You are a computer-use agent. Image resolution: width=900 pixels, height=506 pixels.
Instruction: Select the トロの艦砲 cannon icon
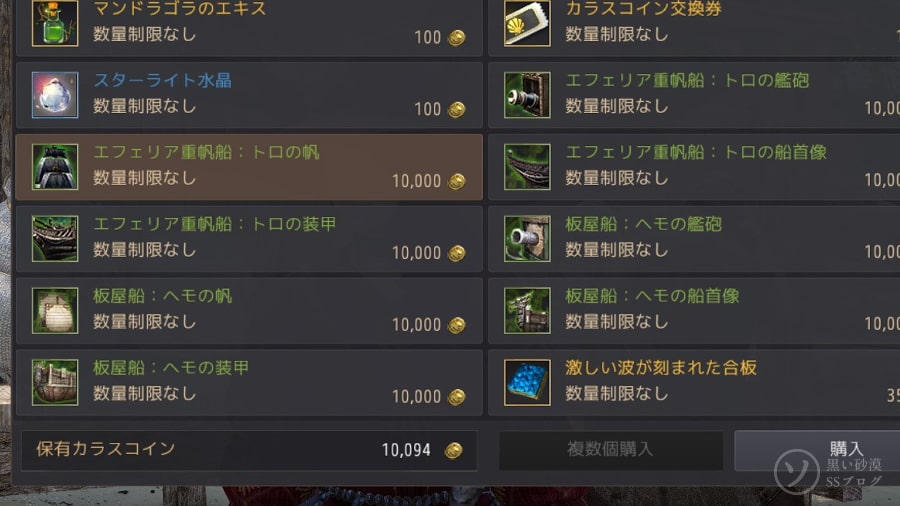tap(527, 95)
